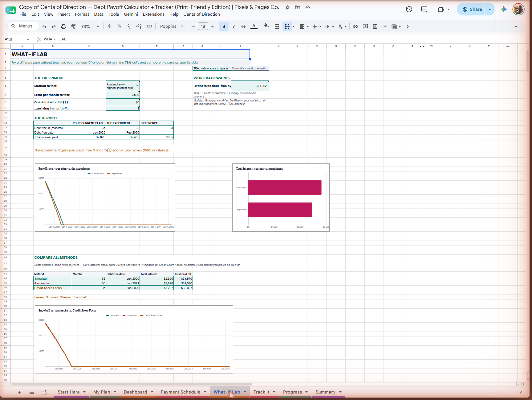Open the functions sigma menu
This screenshot has width=532, height=400.
click(x=408, y=27)
